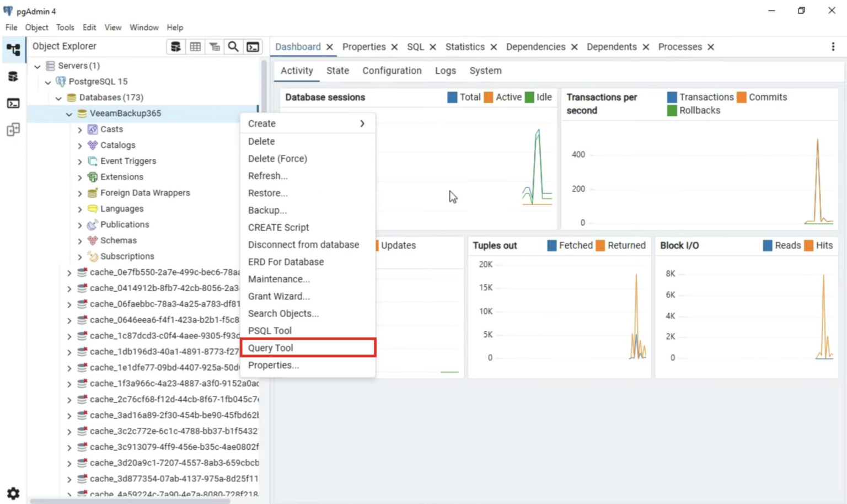The height and width of the screenshot is (504, 847).
Task: Collapse the PostgreSQL 15 server node
Action: pyautogui.click(x=48, y=82)
